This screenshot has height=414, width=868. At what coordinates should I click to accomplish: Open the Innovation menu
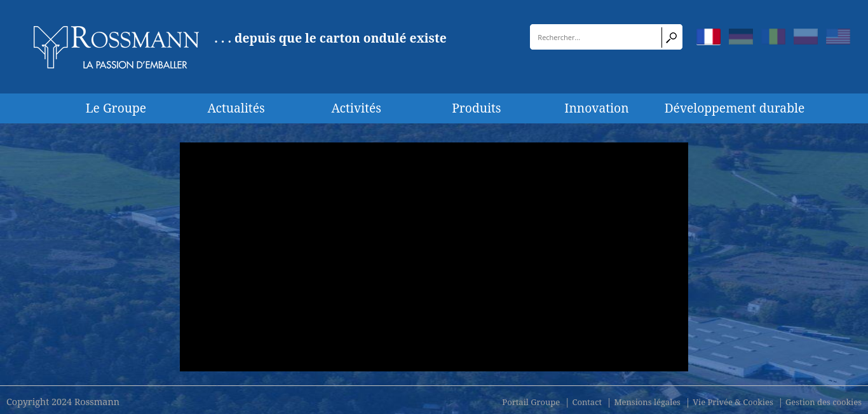coord(597,108)
